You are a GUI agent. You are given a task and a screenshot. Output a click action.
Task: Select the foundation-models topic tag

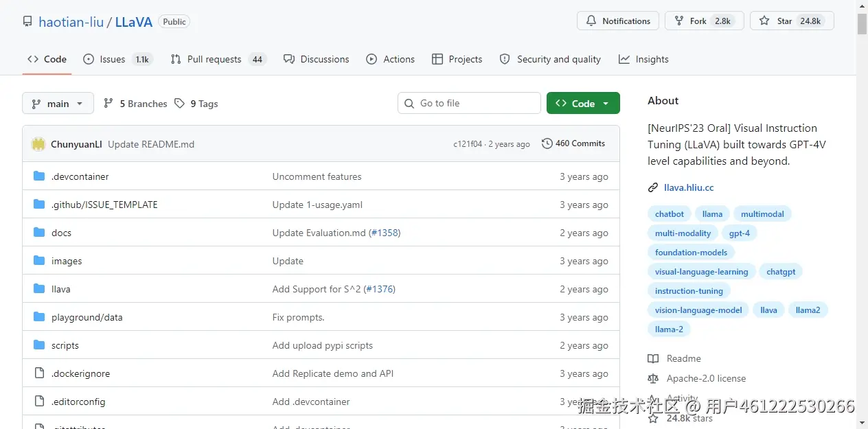click(x=691, y=253)
